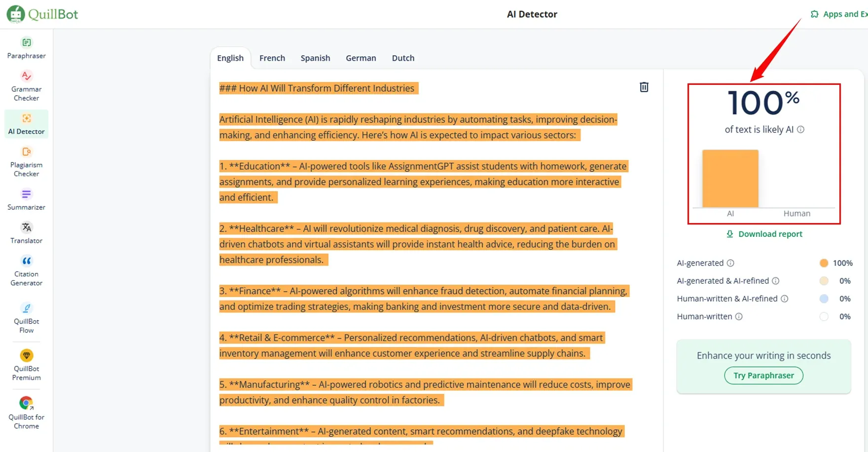
Task: Select the AI Detector sidebar icon
Action: 27,118
